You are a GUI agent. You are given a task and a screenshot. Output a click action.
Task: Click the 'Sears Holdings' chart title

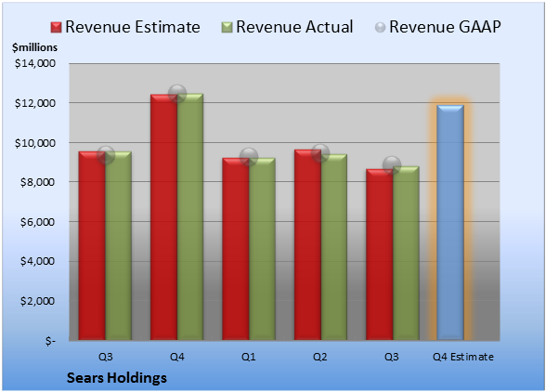117,378
